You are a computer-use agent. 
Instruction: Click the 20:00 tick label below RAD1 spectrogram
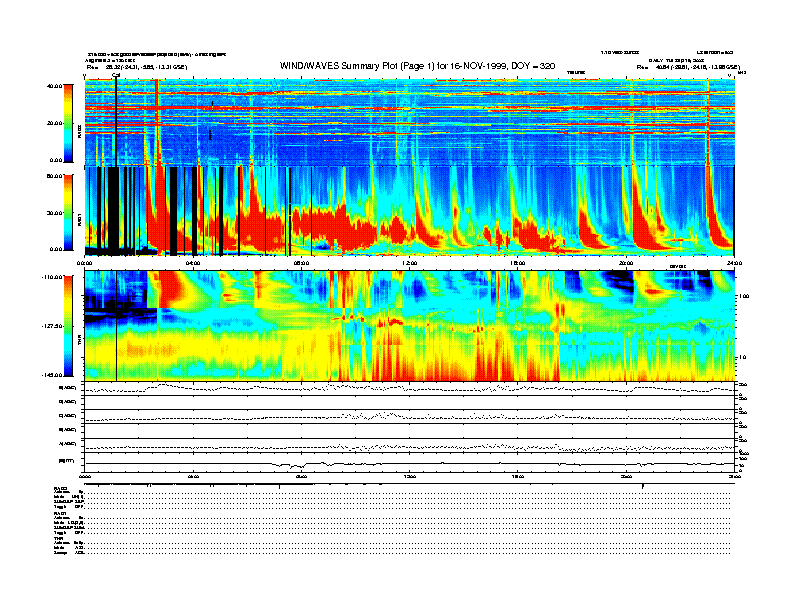coord(626,263)
